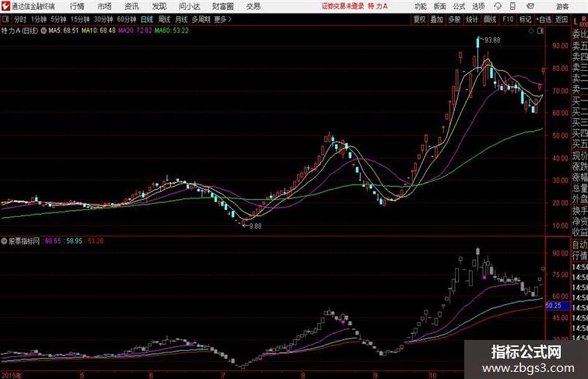
Task: Click 股票指标网 indicator name
Action: coord(24,241)
